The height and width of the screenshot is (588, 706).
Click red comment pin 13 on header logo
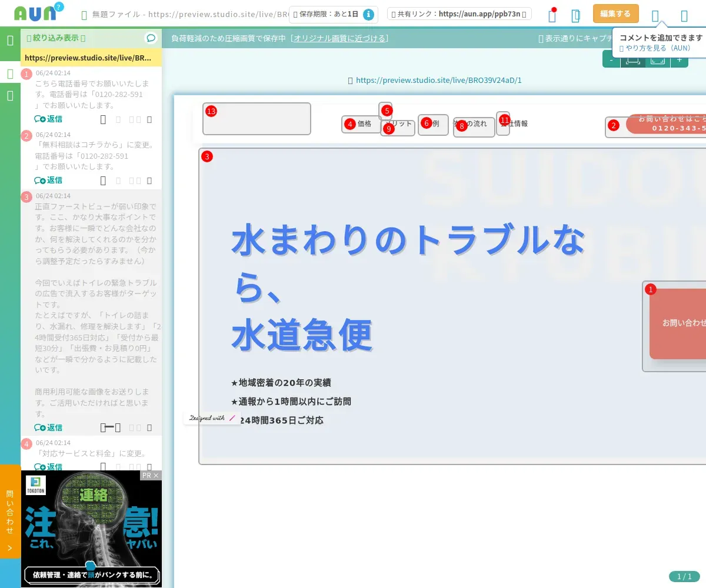point(211,111)
